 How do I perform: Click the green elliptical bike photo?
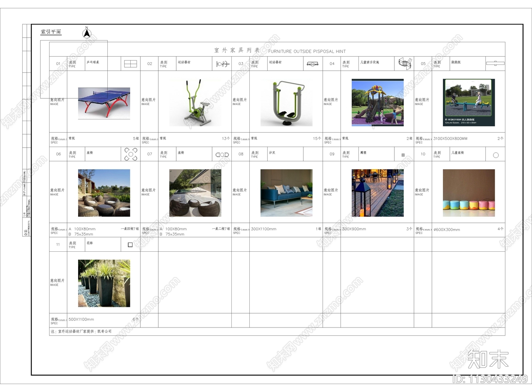click(x=195, y=102)
